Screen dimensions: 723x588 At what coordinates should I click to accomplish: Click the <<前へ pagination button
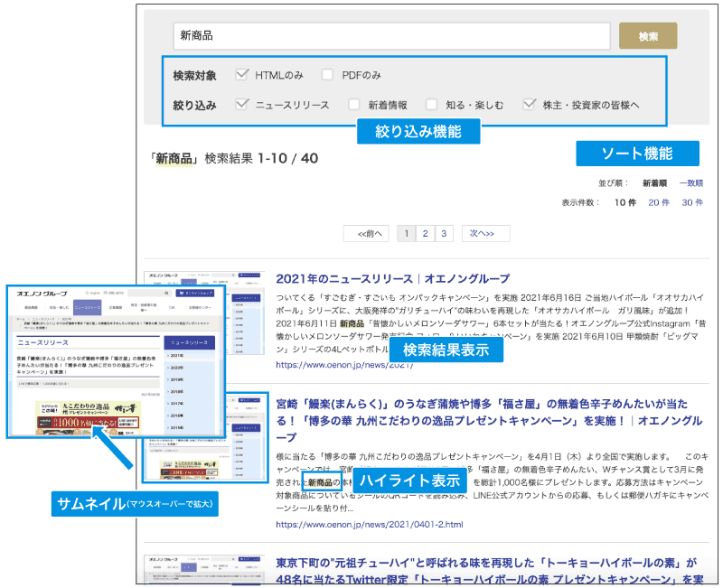[366, 234]
